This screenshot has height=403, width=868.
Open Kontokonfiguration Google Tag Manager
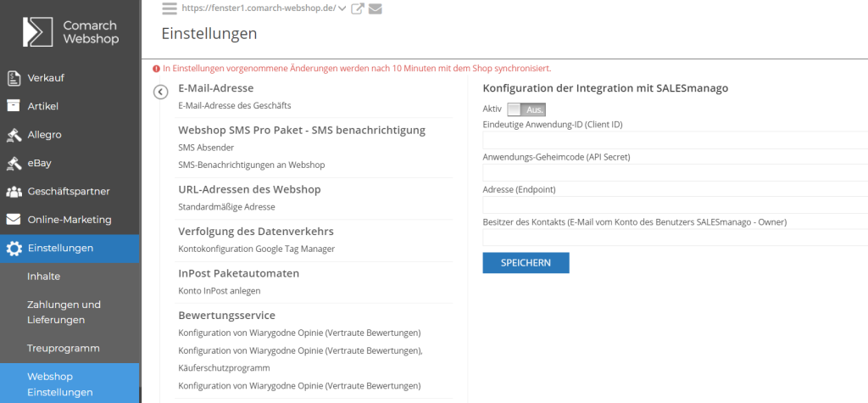pos(256,249)
